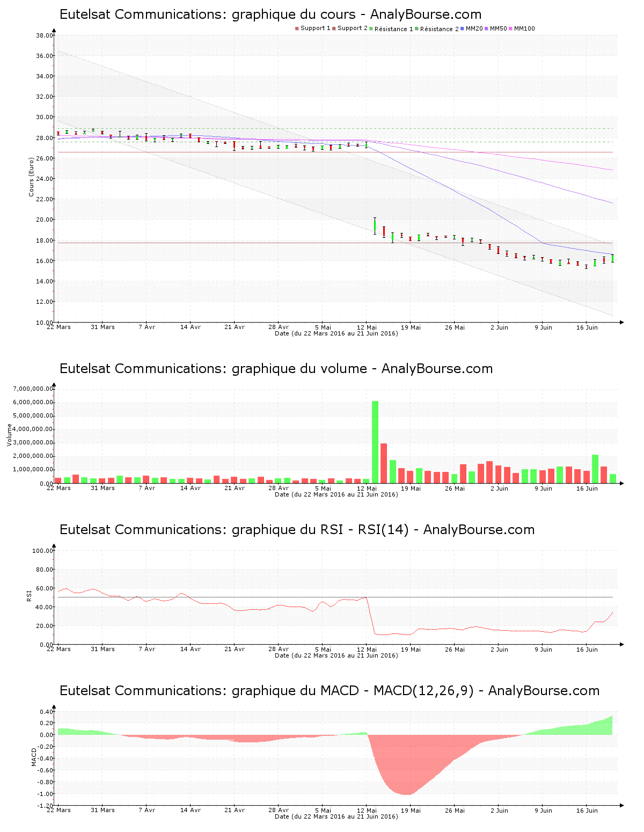Click '28 Avr' on the RSI chart axis

pyautogui.click(x=279, y=649)
